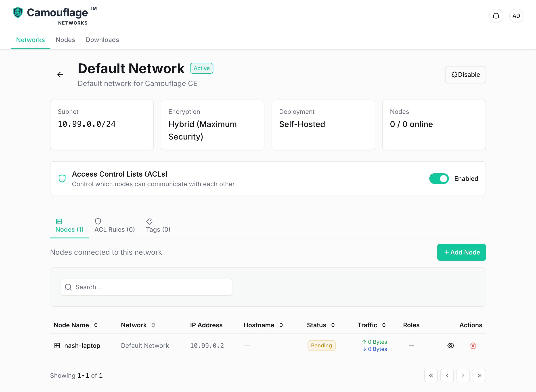Click the IP address 10.99.0.2

(x=207, y=346)
